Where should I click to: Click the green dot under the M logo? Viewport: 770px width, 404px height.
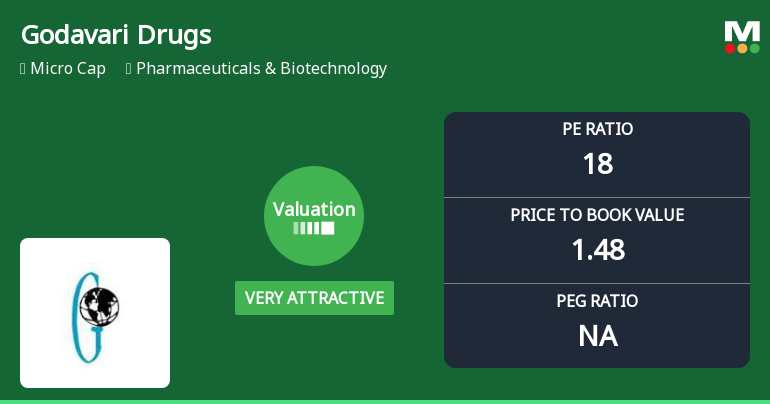(x=754, y=48)
